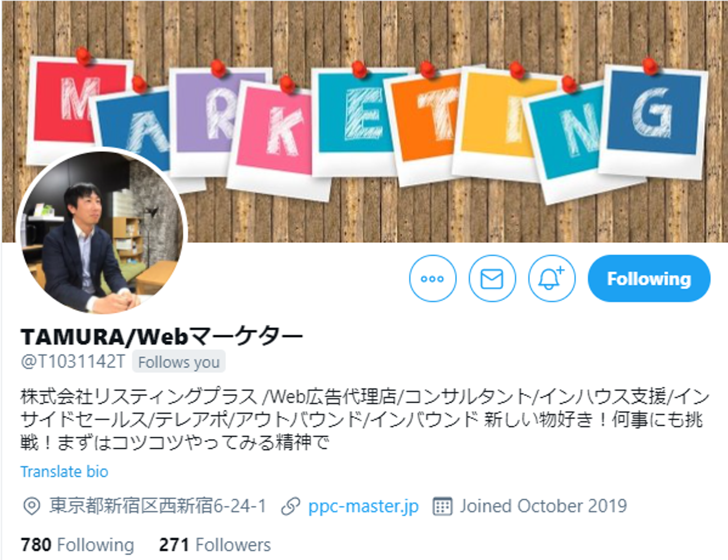Click the Japanese bio description text
The image size is (728, 560).
(365, 419)
